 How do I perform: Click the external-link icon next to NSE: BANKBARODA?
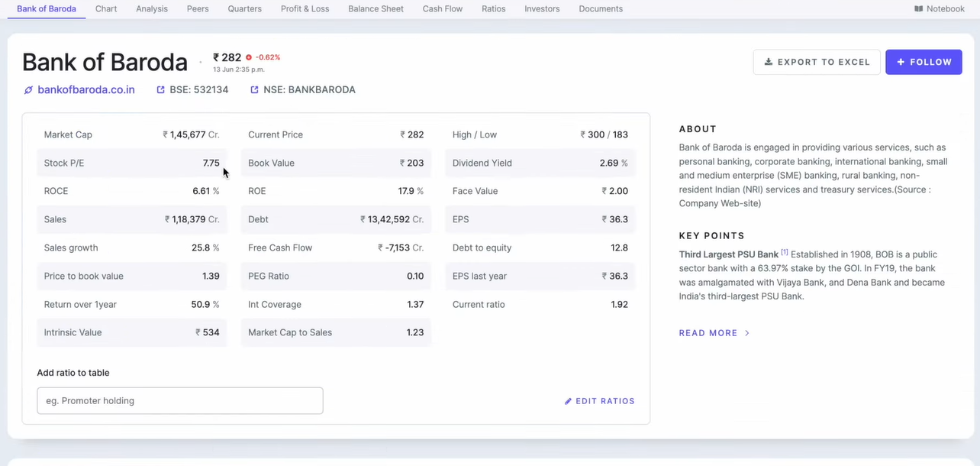point(254,90)
